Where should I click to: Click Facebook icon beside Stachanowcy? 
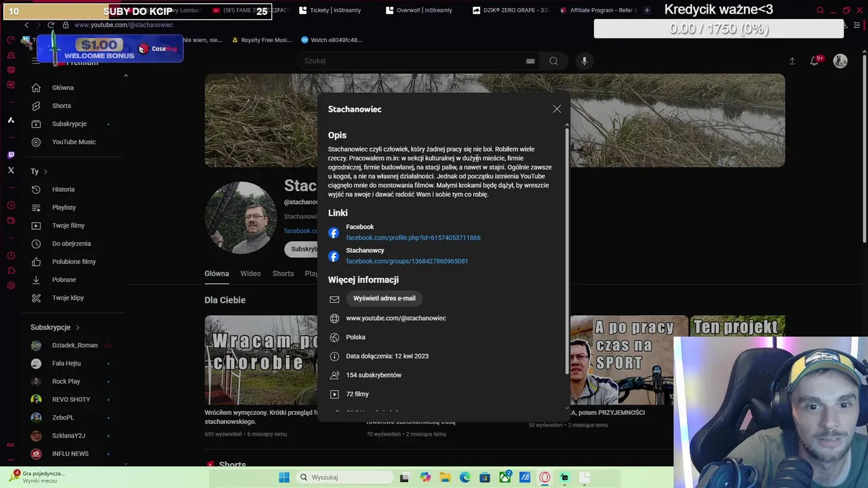334,256
